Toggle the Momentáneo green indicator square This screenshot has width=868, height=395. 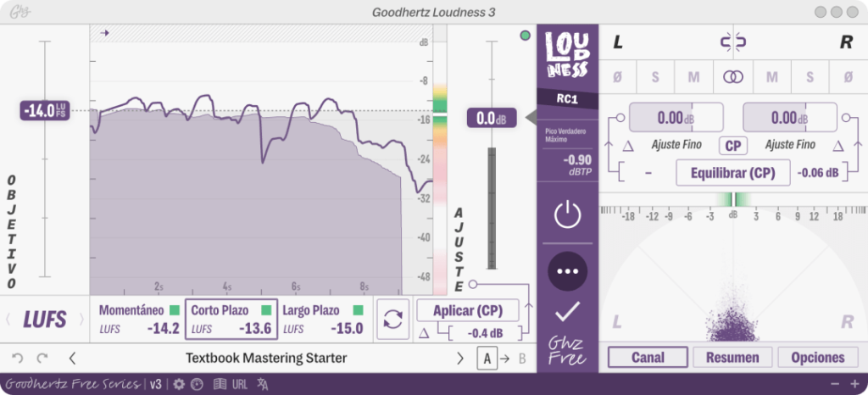(175, 310)
